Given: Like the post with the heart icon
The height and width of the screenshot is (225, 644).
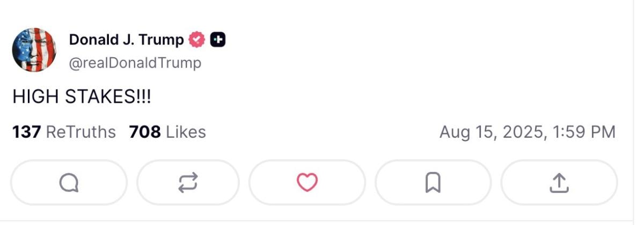Looking at the screenshot, I should pyautogui.click(x=307, y=183).
